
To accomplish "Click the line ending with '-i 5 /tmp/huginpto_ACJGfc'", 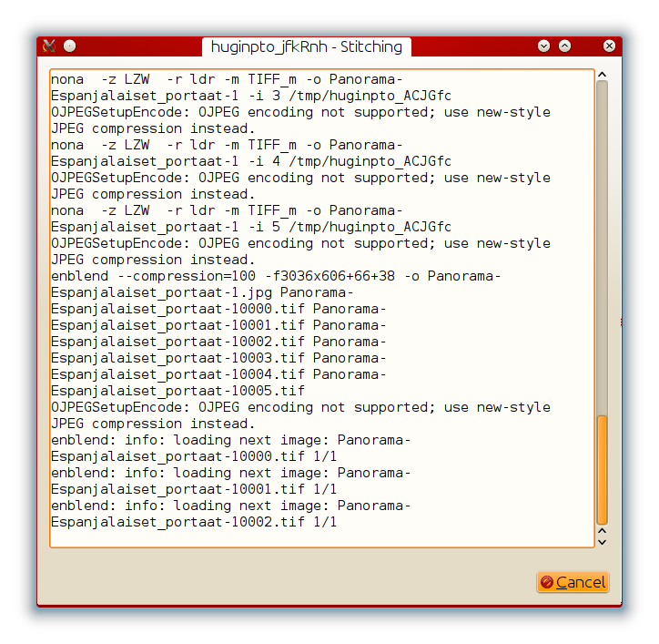I will (x=251, y=227).
